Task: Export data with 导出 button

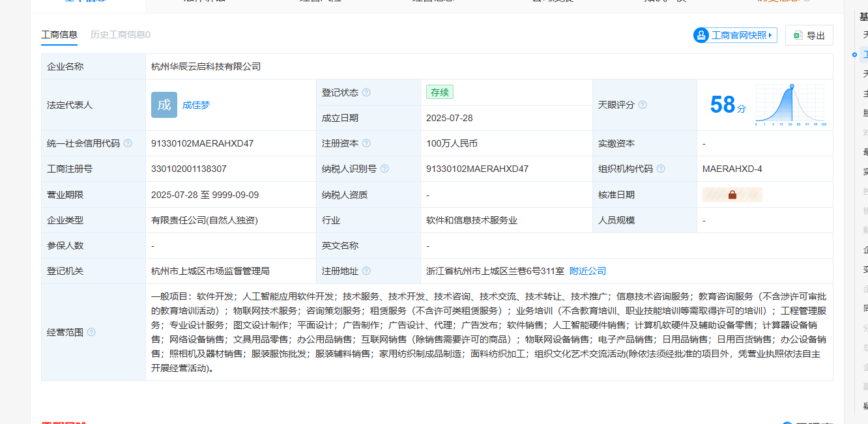Action: 809,36
